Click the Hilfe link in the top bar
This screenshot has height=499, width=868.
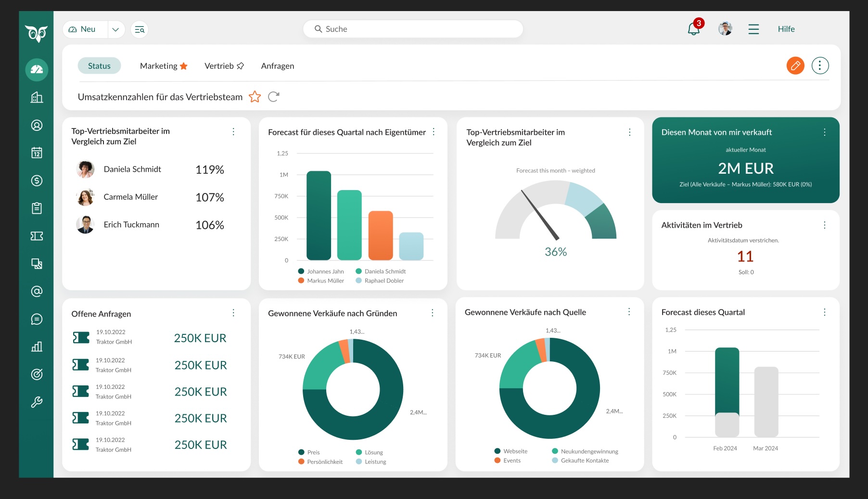(x=786, y=29)
